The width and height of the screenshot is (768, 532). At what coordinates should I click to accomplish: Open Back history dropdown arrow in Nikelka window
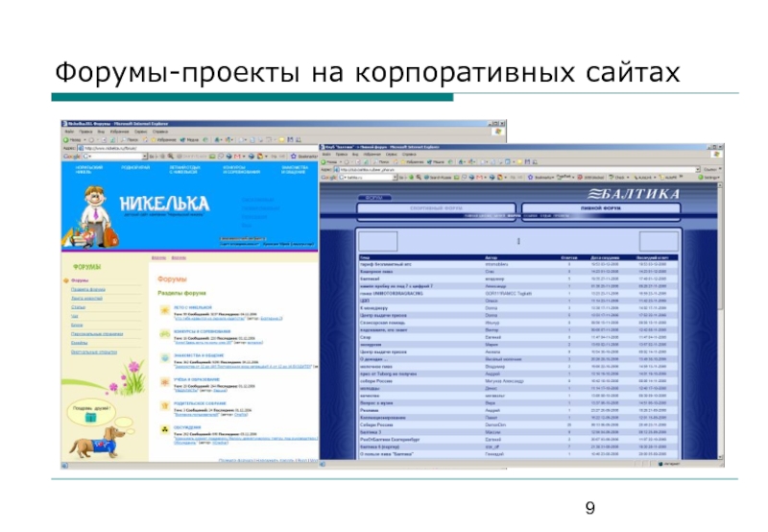85,139
